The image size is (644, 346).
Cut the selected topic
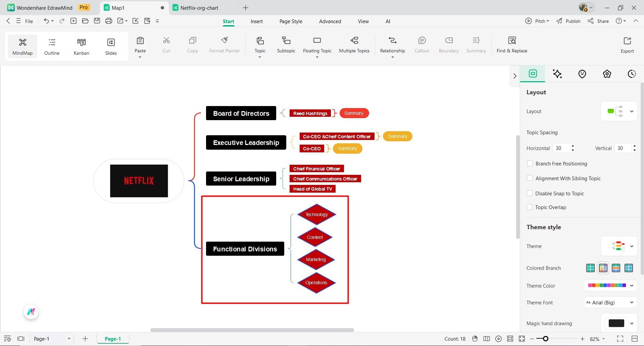click(x=166, y=45)
